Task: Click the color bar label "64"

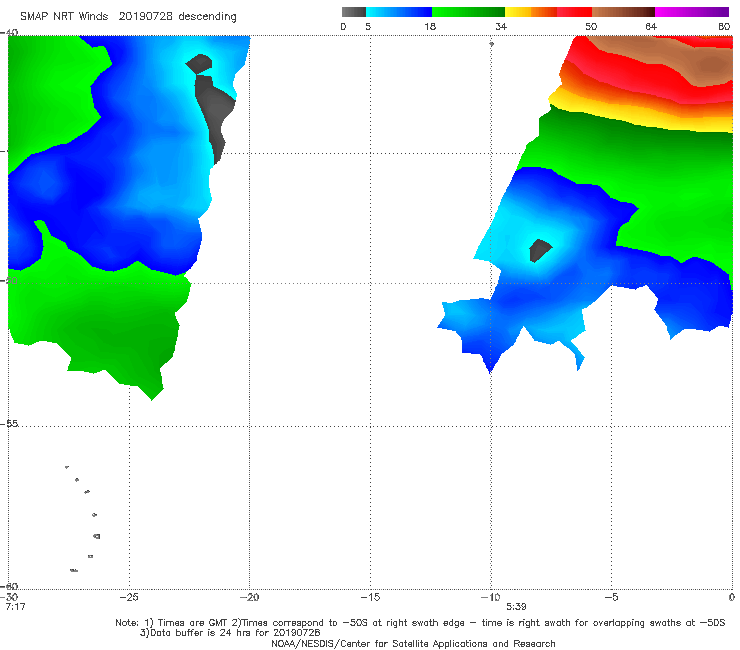Action: click(651, 26)
